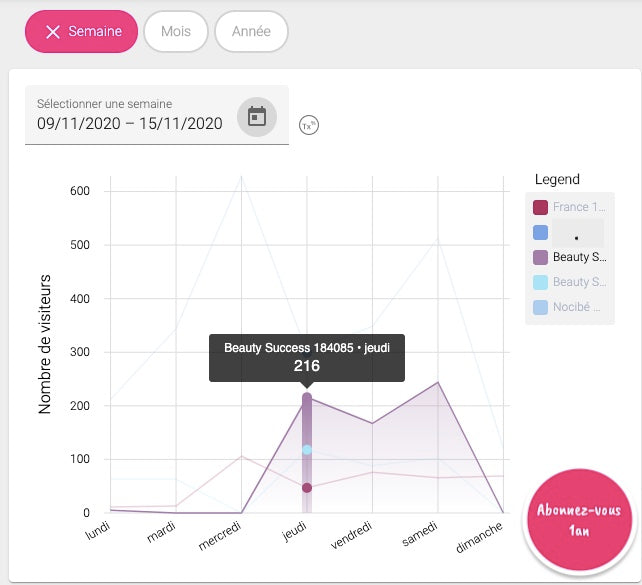Toggle Nocibé legend swatch

540,307
